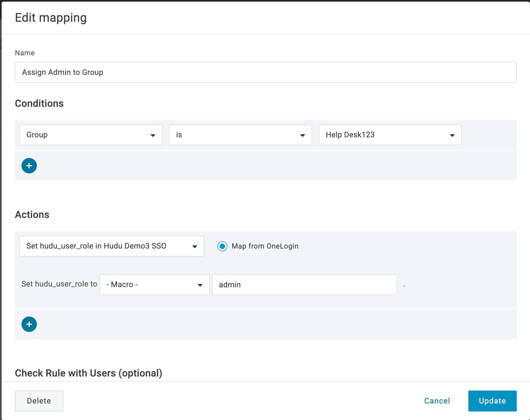Viewport: 530px width, 420px height.
Task: Open the 'is' operator dropdown
Action: 241,135
